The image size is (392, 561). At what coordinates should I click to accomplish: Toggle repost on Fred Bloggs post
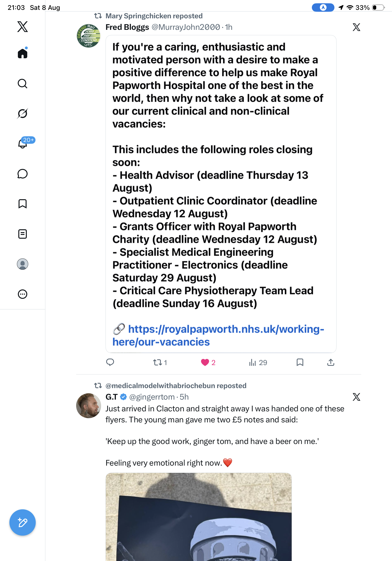point(160,362)
